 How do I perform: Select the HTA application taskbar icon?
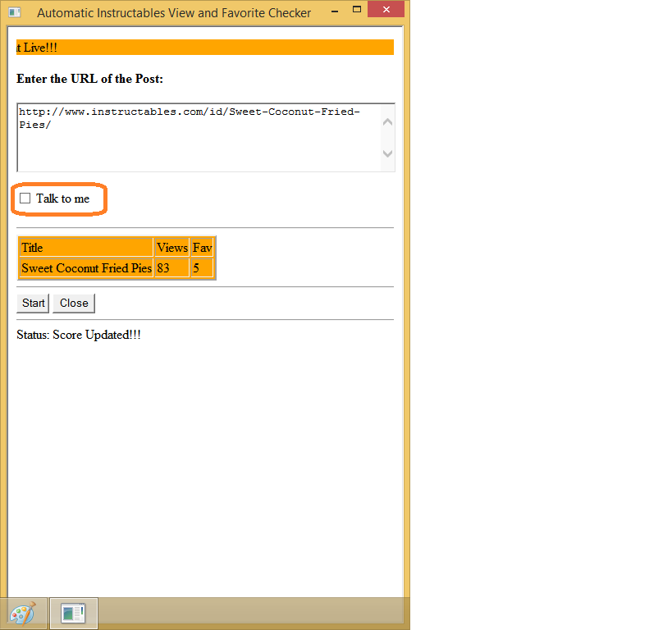(74, 614)
